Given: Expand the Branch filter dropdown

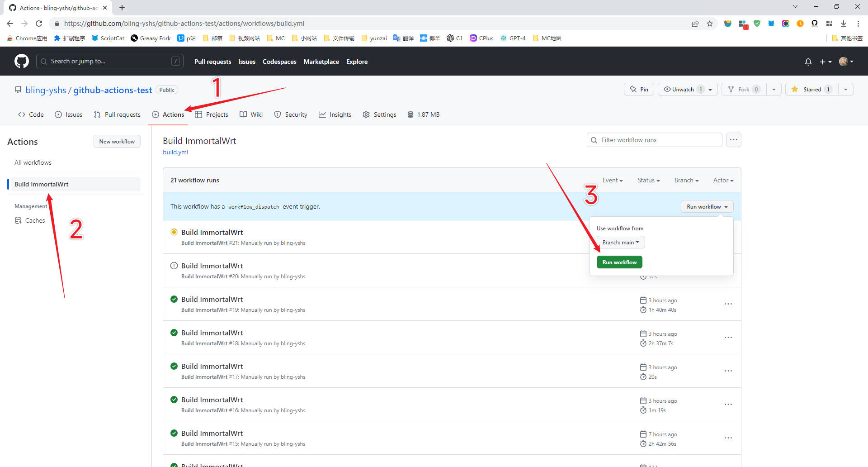Looking at the screenshot, I should 686,180.
